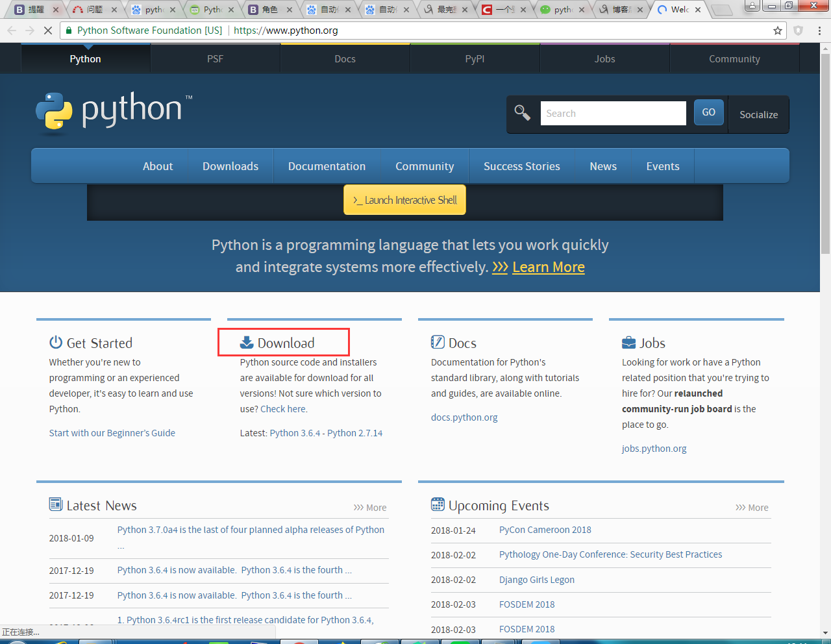Open the Python 3.6.4rc1 release candidate news
Screen dimensions: 831x644
pyautogui.click(x=245, y=620)
